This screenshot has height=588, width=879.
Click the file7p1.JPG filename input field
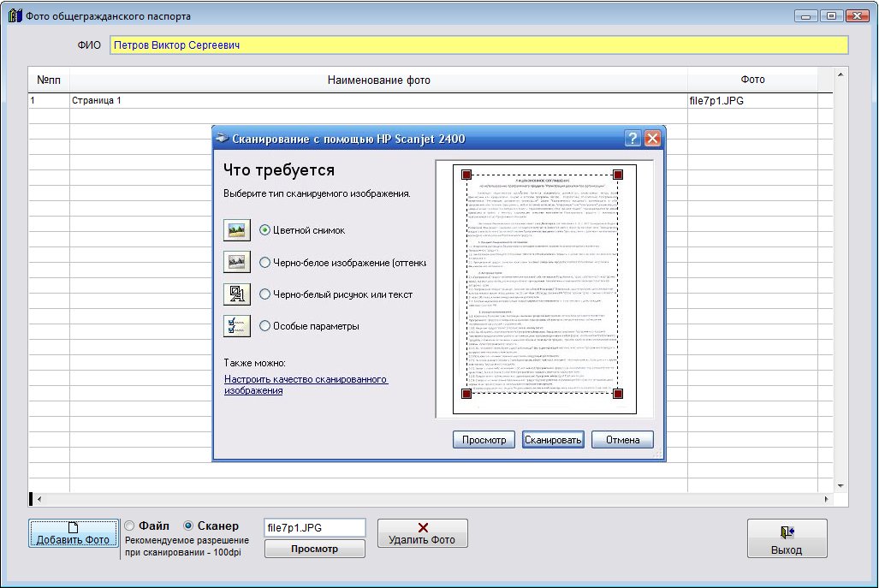[314, 528]
